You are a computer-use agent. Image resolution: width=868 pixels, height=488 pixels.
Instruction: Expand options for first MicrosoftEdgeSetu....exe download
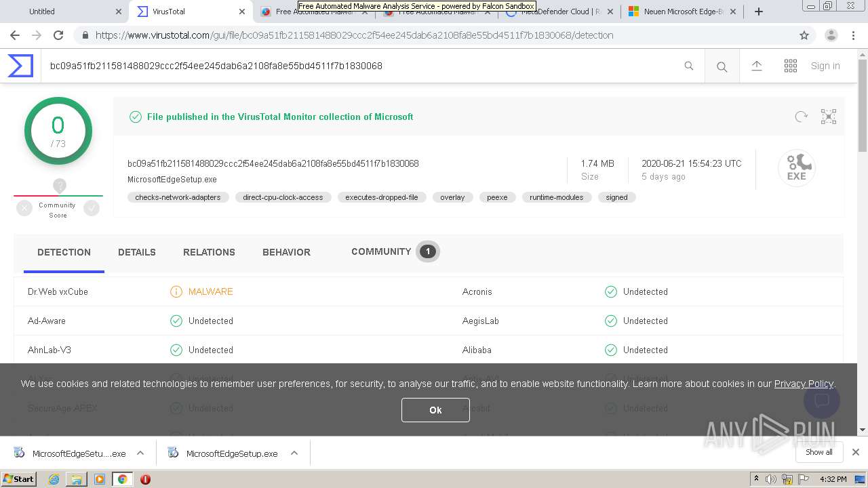click(140, 453)
